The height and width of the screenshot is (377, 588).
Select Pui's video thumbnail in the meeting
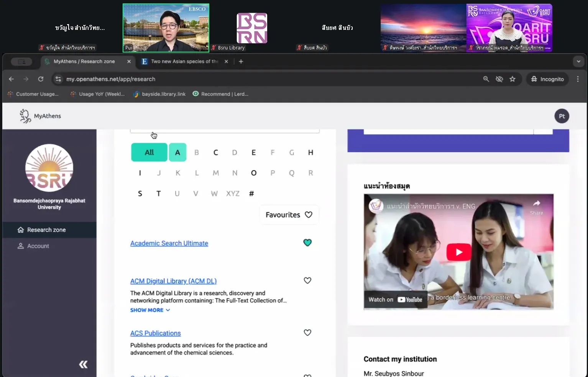166,28
